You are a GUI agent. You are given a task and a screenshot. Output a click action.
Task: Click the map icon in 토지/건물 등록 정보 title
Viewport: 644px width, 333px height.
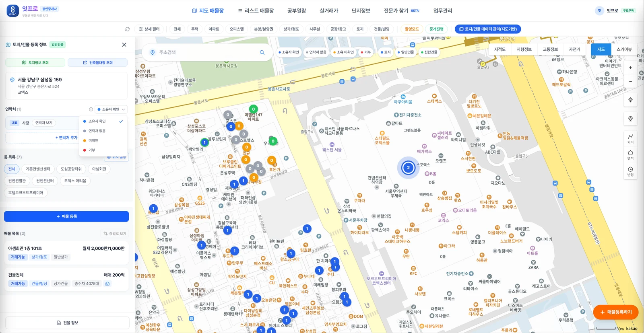pos(8,45)
